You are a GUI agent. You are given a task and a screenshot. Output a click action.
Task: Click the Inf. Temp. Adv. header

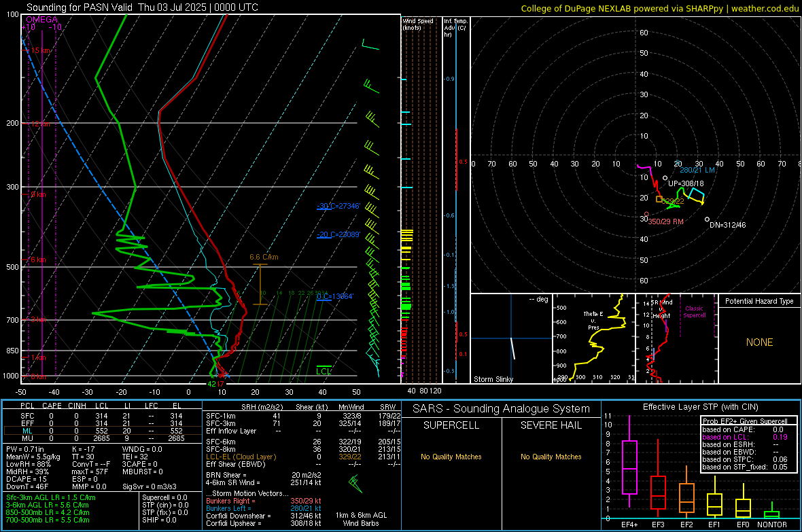tap(455, 28)
